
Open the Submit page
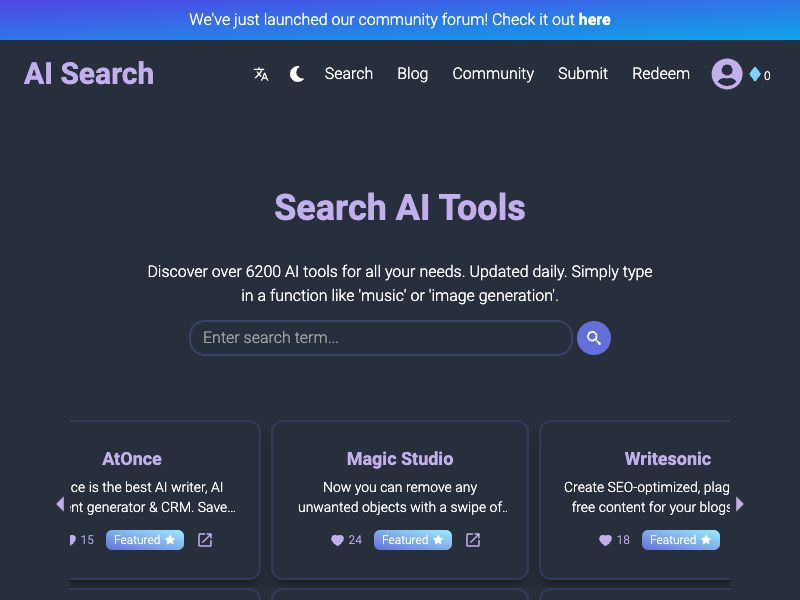pos(583,73)
